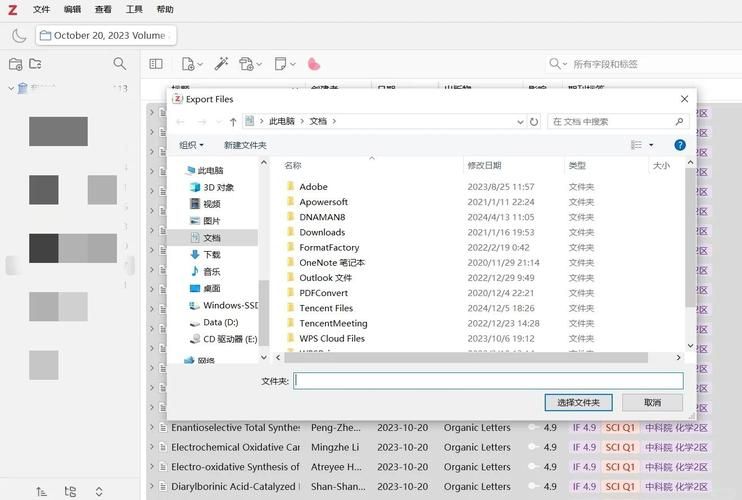Screen dimensions: 742x500
Task: Click the sort ascending icon at bottom left
Action: (42, 491)
